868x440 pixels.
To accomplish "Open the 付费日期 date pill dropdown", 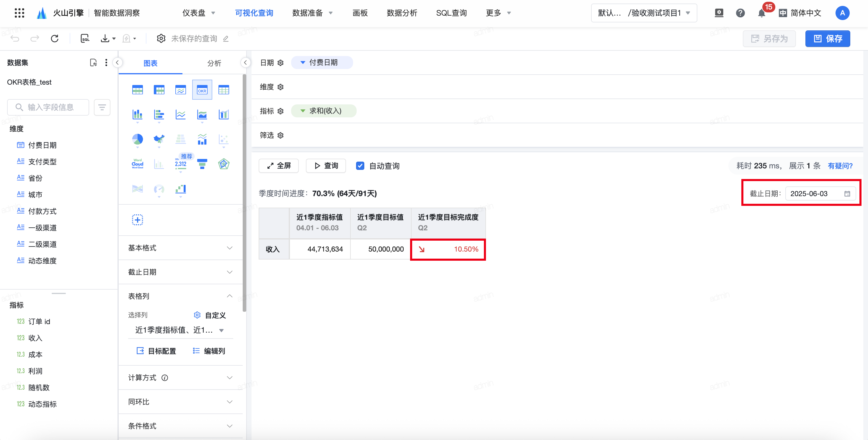I will tap(322, 63).
